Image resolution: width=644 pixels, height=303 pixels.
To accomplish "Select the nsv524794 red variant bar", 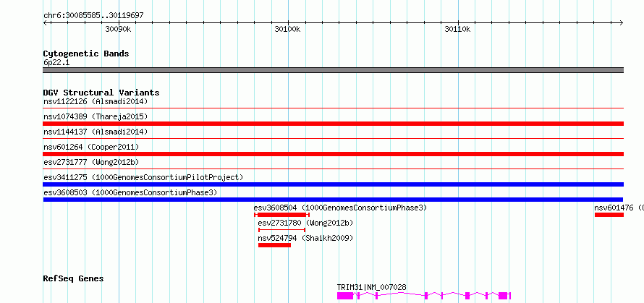I will click(274, 245).
